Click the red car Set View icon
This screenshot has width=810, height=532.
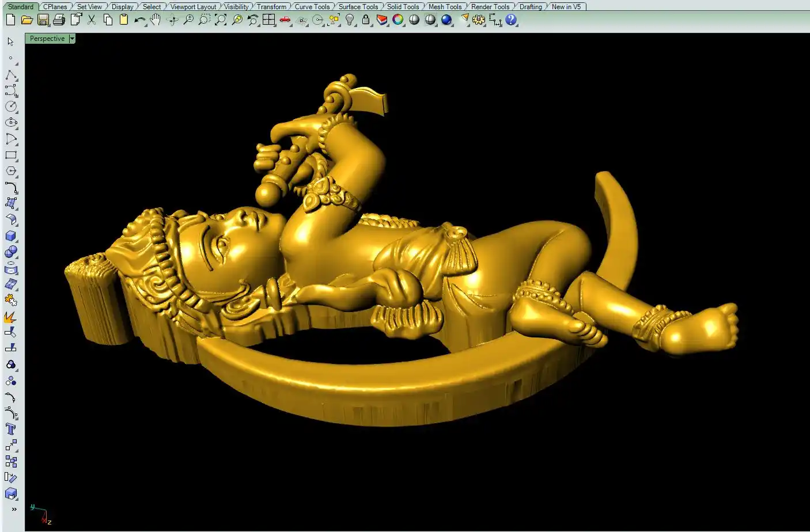point(285,20)
